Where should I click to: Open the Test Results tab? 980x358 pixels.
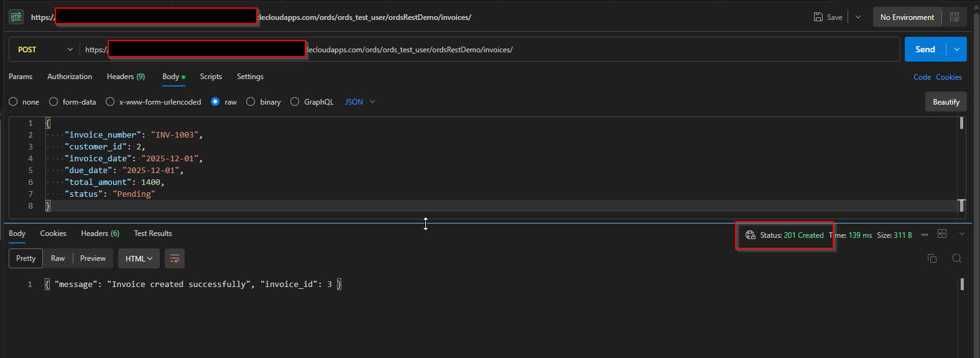(153, 233)
